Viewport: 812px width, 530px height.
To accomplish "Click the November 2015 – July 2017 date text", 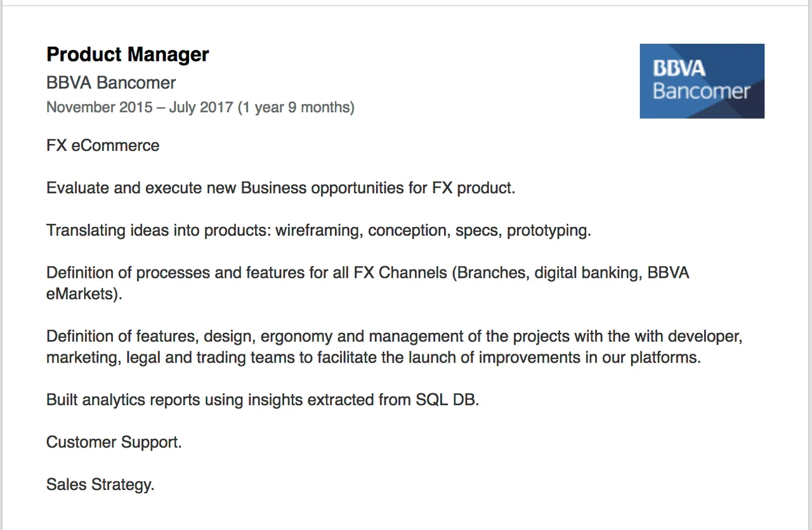I will [x=140, y=107].
